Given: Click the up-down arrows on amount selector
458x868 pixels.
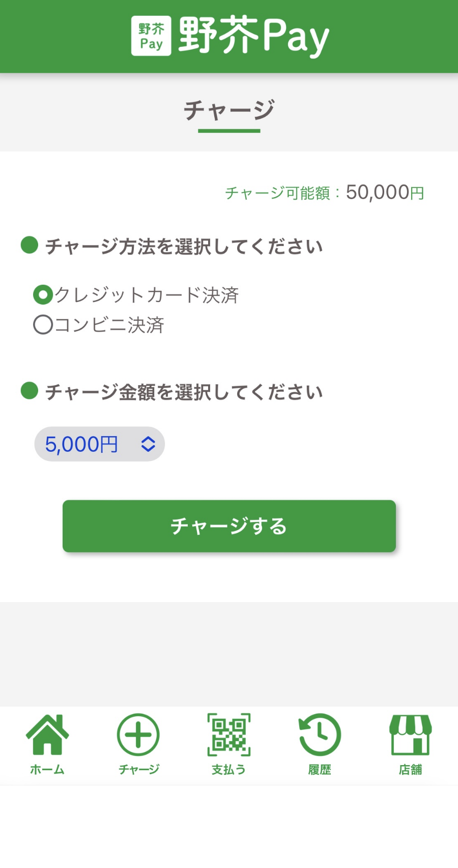Looking at the screenshot, I should click(x=148, y=444).
